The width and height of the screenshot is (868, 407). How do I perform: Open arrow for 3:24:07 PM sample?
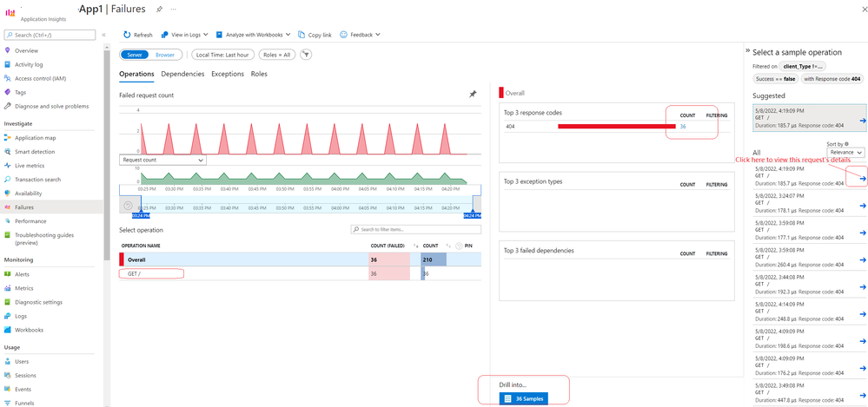(x=863, y=206)
